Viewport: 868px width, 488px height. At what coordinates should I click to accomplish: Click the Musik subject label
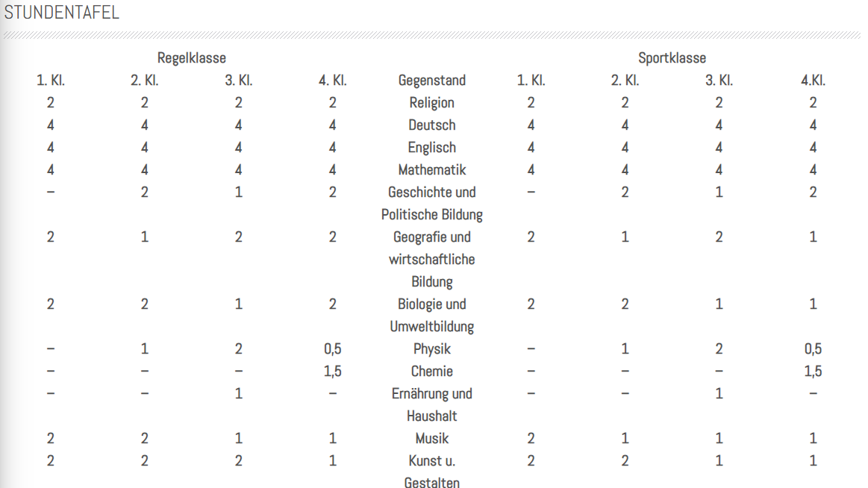[x=432, y=439]
